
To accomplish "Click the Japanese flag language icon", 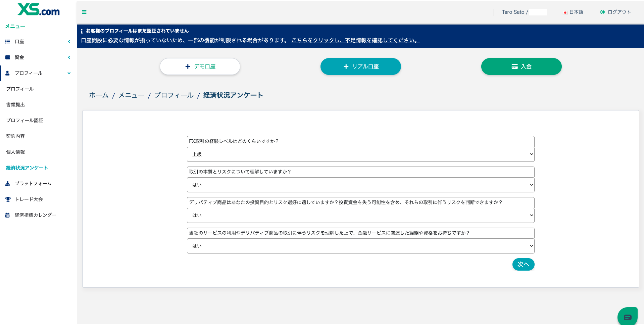I will coord(565,12).
